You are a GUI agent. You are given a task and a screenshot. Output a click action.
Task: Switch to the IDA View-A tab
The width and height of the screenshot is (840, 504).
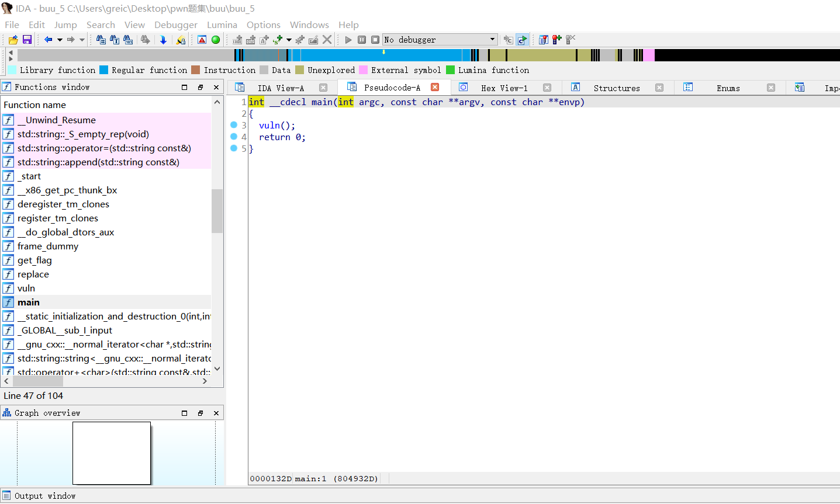click(281, 88)
